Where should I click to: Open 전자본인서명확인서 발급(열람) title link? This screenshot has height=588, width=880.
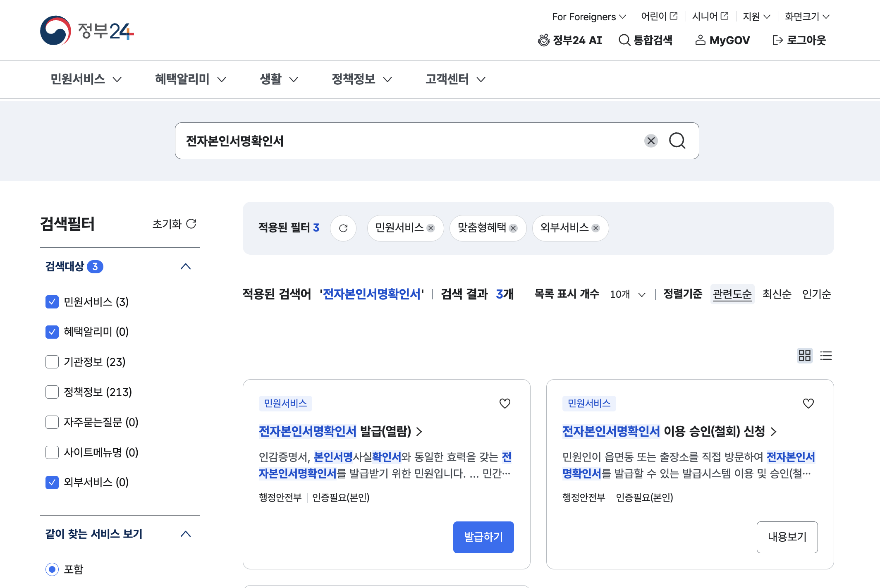point(340,431)
